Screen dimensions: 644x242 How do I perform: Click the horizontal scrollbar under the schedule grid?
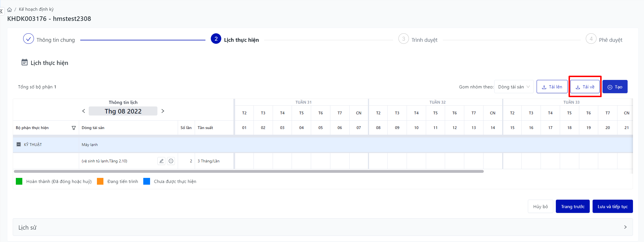pos(249,171)
